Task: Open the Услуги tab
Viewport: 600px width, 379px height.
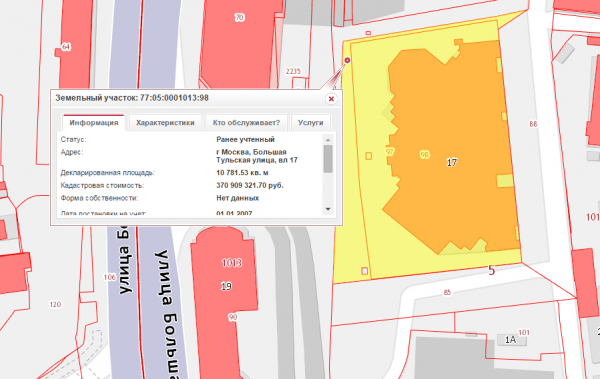Action: pos(310,123)
